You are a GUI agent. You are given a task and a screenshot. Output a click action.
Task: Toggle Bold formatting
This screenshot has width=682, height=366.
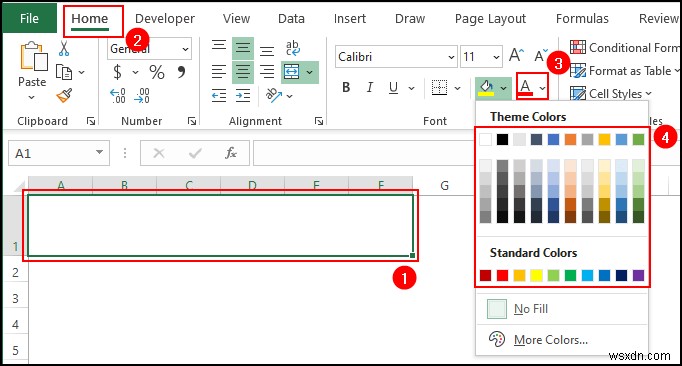[x=346, y=87]
